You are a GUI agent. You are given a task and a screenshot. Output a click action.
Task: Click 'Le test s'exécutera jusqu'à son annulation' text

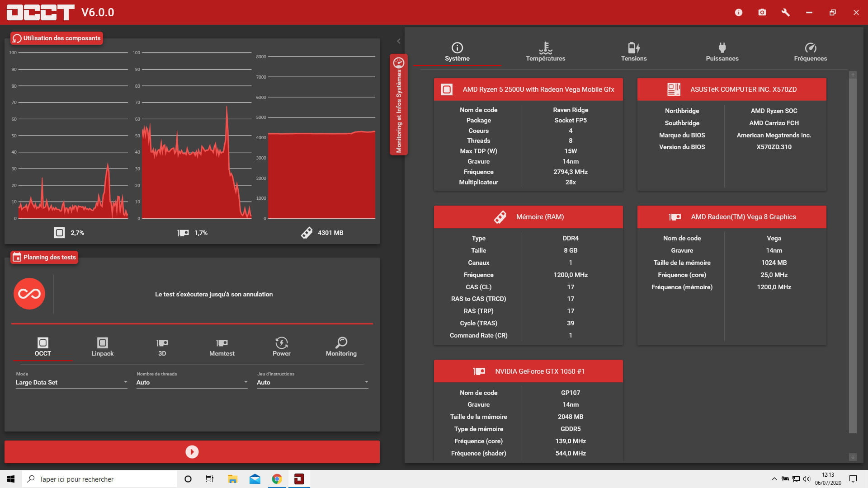[214, 294]
